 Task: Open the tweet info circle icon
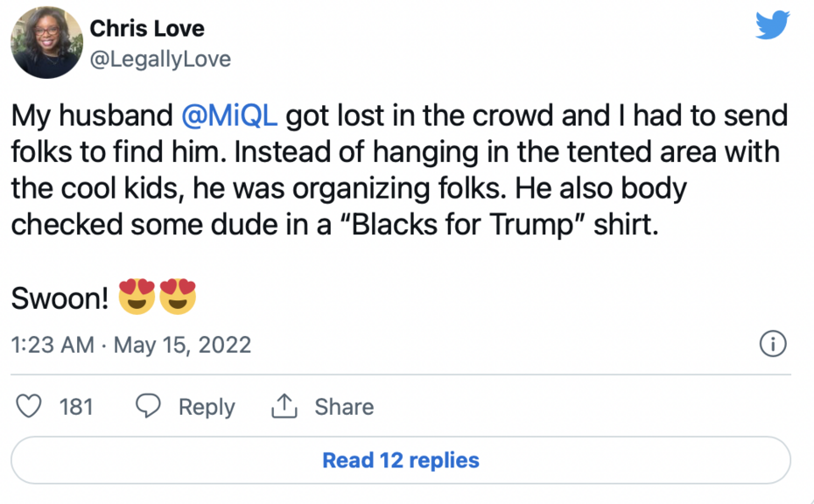point(772,344)
